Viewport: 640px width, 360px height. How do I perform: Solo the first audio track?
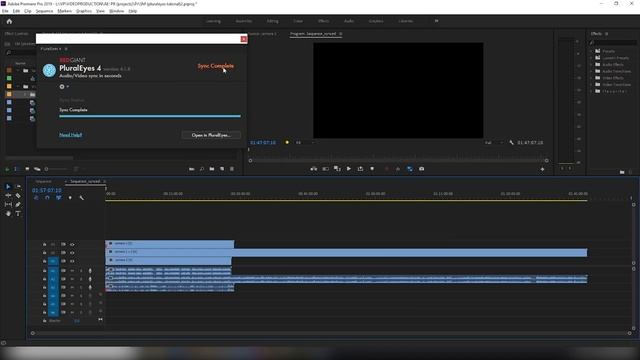coord(81,271)
